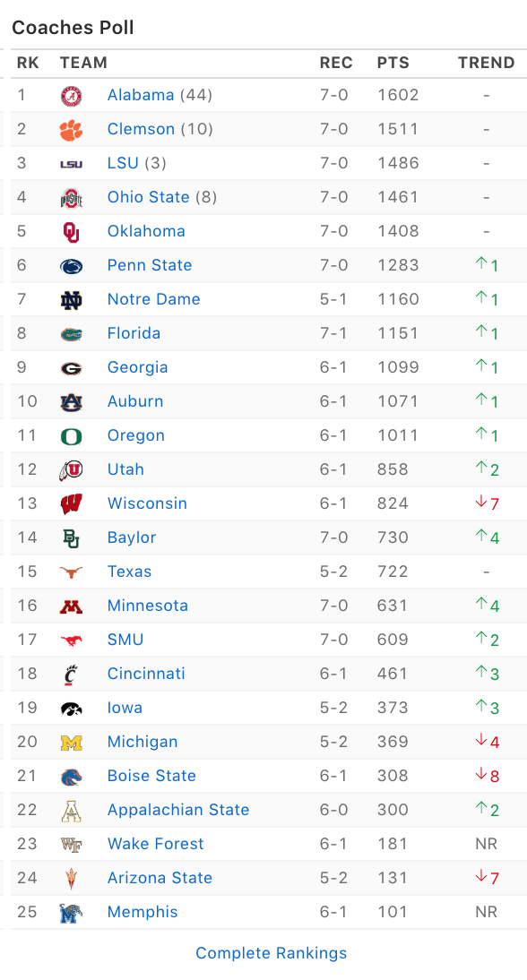The width and height of the screenshot is (527, 980).
Task: Click the Florida Gators logo
Action: tap(72, 334)
